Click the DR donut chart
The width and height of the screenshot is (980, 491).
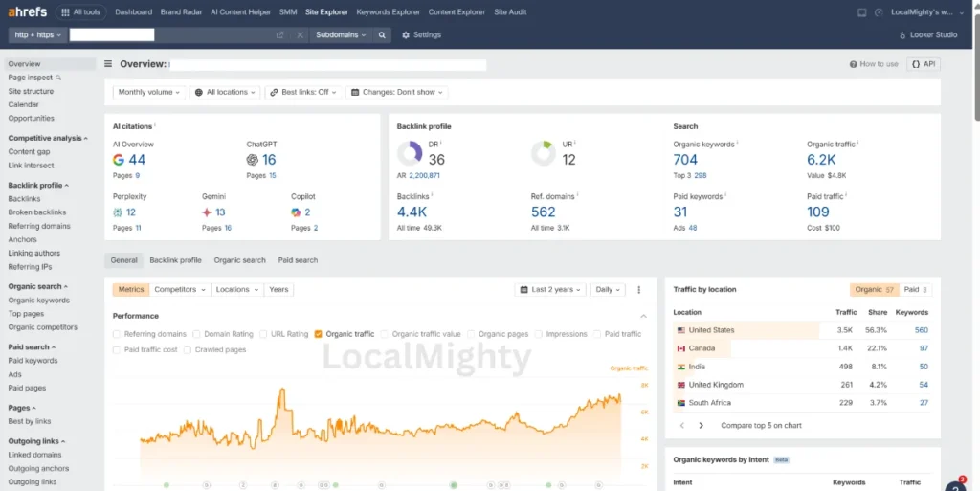tap(410, 153)
